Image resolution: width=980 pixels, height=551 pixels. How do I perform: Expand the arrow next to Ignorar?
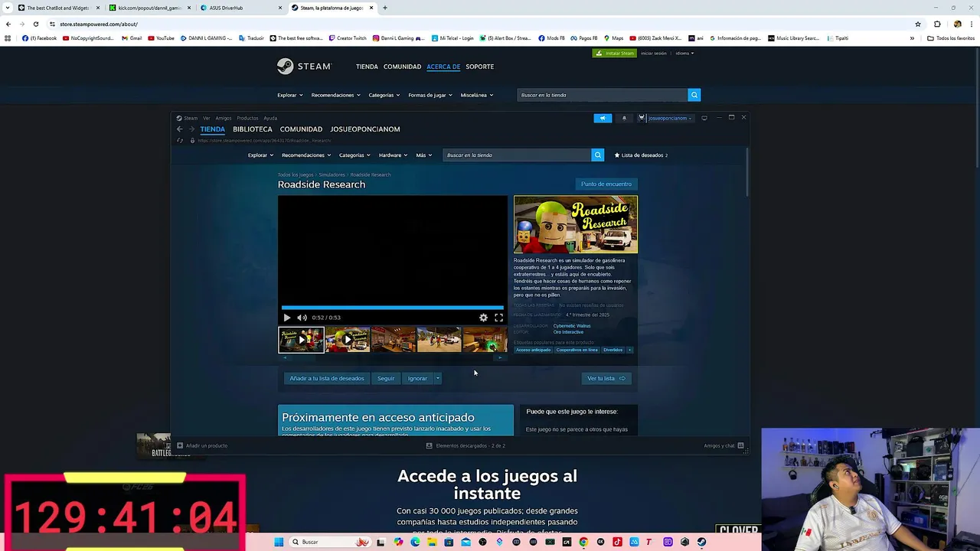(x=438, y=378)
